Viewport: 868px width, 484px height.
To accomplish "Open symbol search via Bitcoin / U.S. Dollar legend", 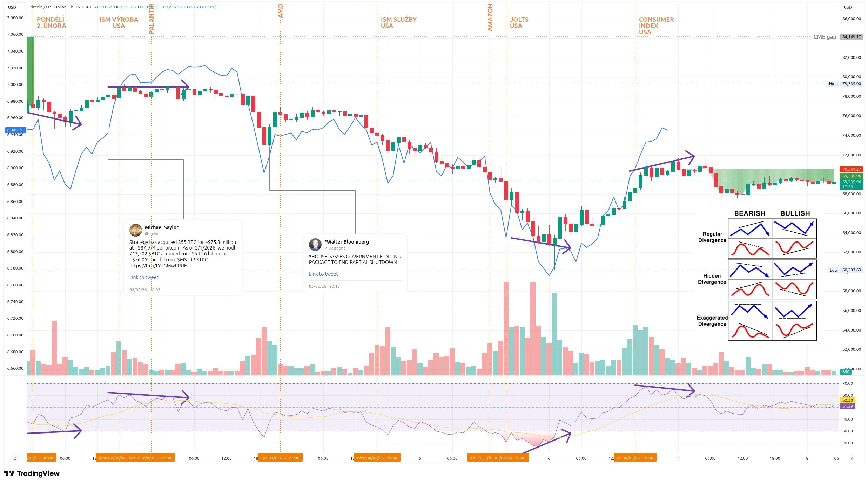I will pyautogui.click(x=47, y=7).
